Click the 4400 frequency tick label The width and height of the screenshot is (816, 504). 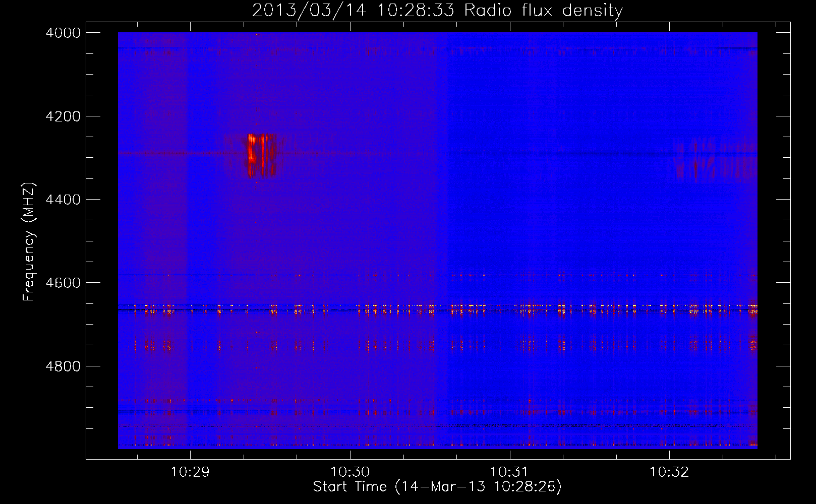(63, 200)
